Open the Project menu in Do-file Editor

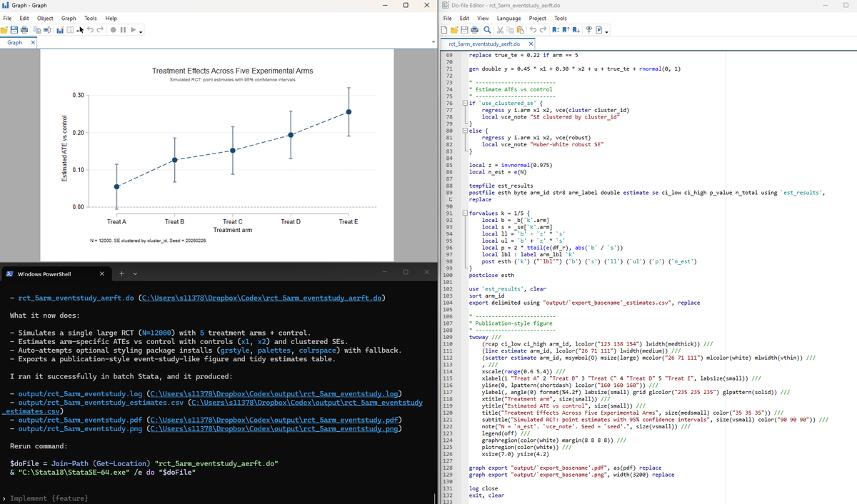[x=538, y=18]
